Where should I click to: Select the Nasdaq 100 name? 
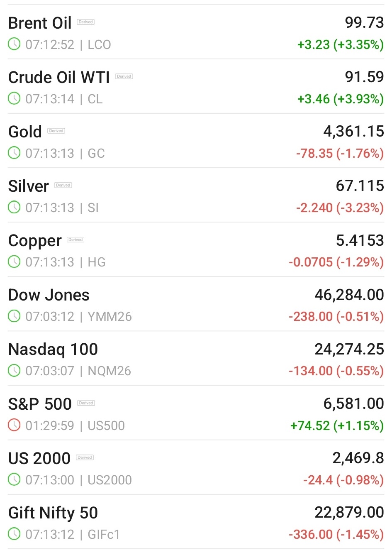pyautogui.click(x=53, y=350)
